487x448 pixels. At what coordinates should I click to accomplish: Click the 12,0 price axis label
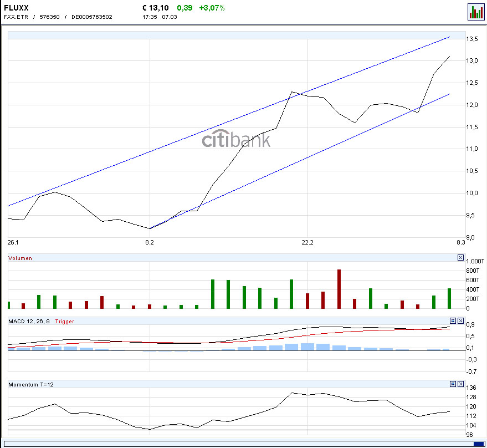[x=472, y=105]
